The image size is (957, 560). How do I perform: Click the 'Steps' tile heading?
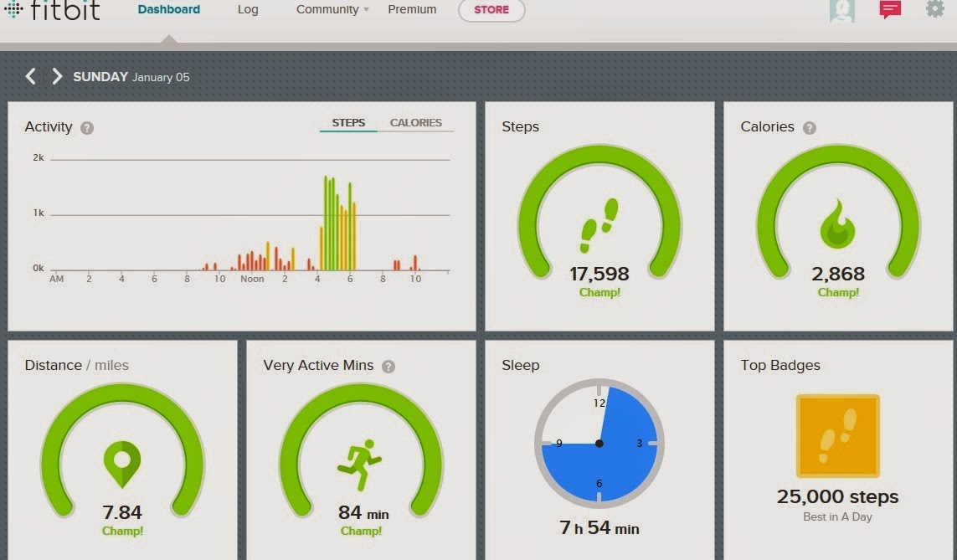pyautogui.click(x=521, y=127)
